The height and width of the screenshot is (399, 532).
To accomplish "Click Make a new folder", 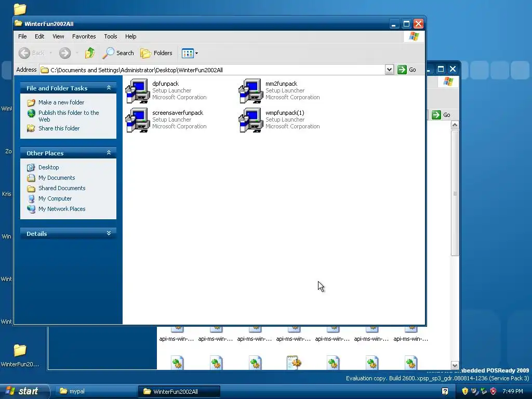I will coord(61,102).
